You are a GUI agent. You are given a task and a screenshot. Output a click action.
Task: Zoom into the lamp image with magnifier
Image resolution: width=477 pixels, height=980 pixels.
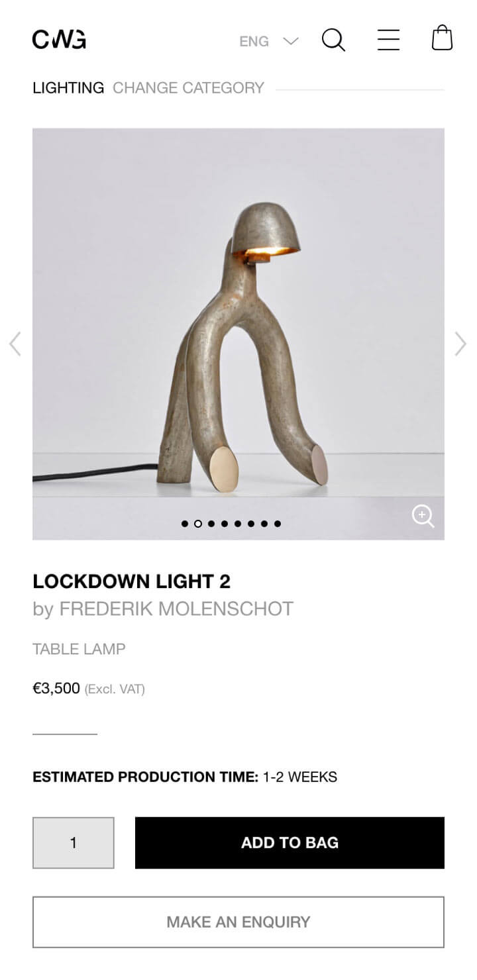tap(423, 516)
